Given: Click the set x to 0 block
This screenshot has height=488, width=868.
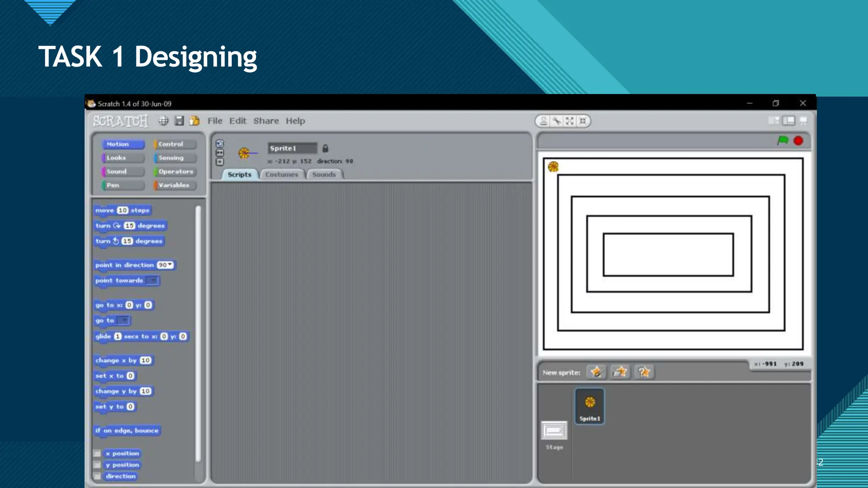Looking at the screenshot, I should (115, 376).
